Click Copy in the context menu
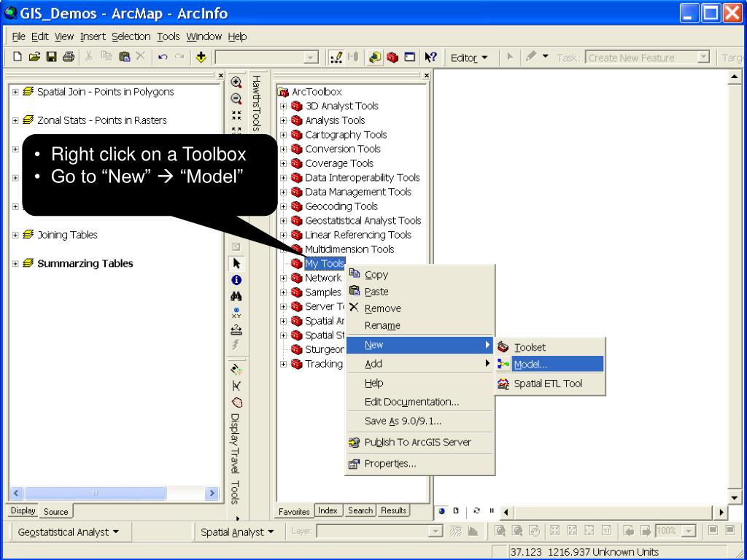 [419, 275]
